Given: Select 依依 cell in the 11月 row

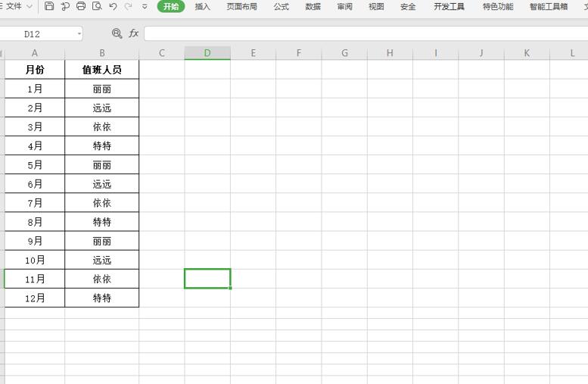Looking at the screenshot, I should [x=101, y=279].
